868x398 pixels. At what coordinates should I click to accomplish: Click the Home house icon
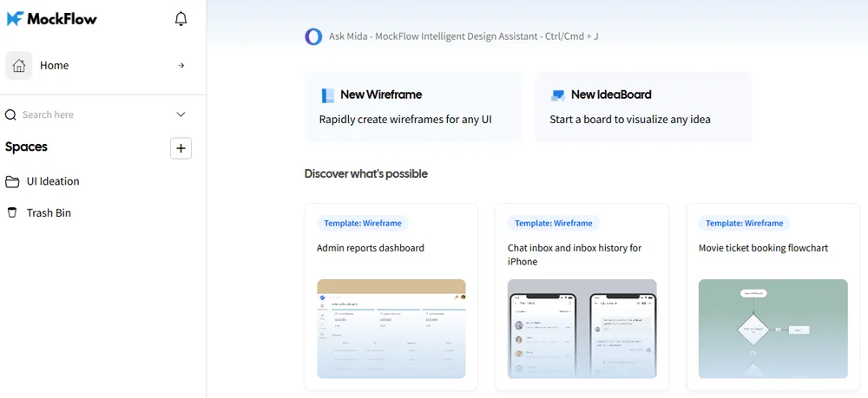pyautogui.click(x=19, y=66)
